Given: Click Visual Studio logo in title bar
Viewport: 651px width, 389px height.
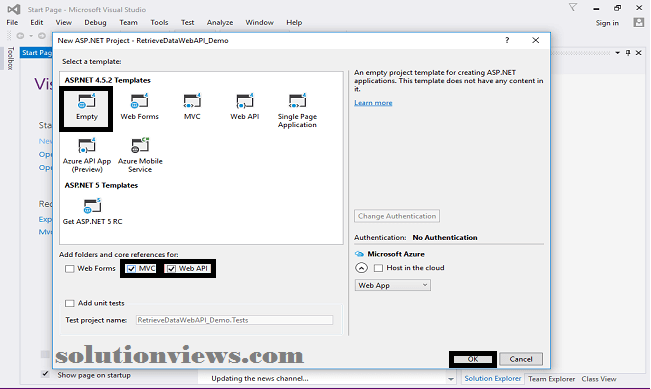Looking at the screenshot, I should [x=14, y=9].
